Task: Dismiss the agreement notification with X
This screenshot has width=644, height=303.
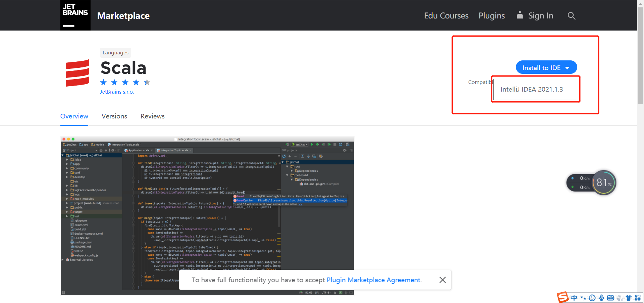Action: [x=442, y=280]
